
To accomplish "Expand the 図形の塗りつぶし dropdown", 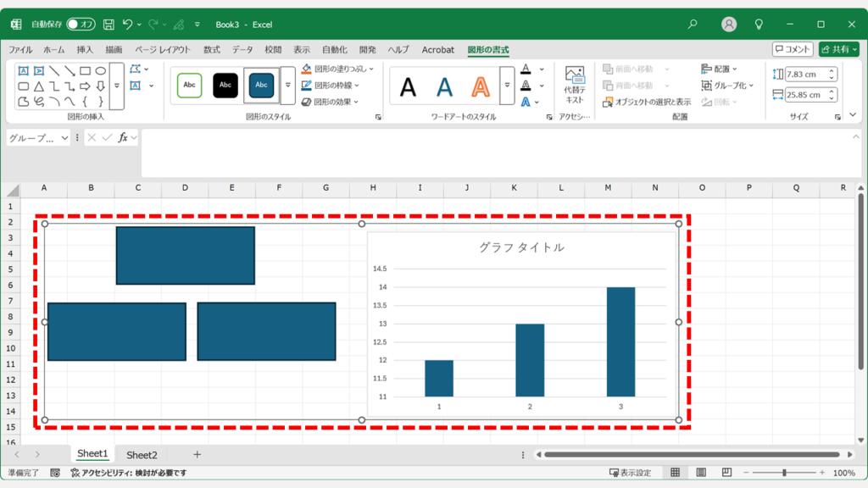I will [338, 69].
